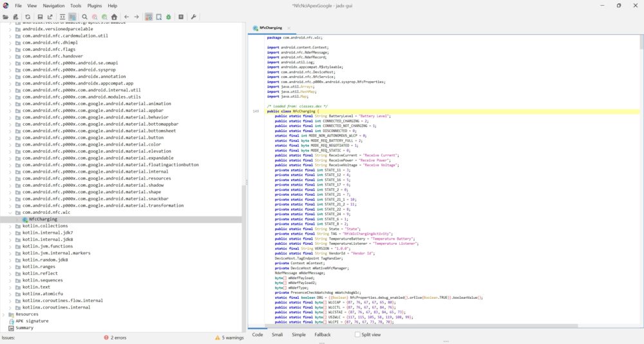Expand the kotlin.collections package

(10, 226)
